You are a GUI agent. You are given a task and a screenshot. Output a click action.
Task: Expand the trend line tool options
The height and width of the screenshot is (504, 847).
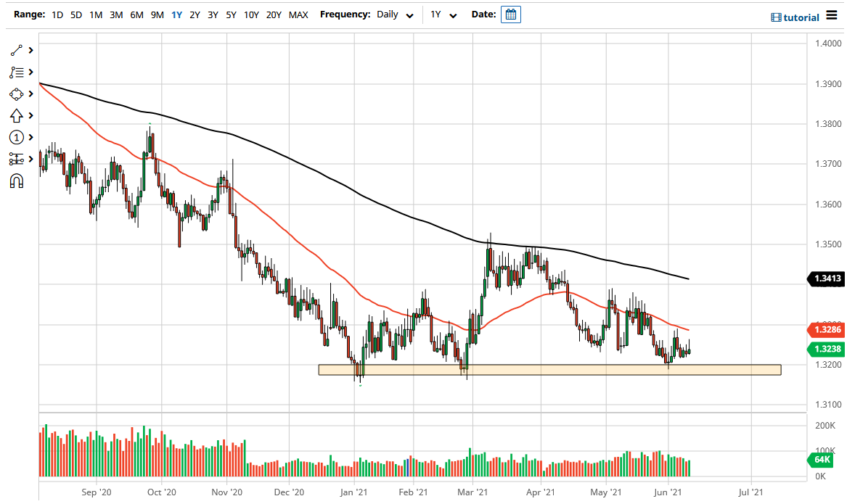(x=30, y=50)
